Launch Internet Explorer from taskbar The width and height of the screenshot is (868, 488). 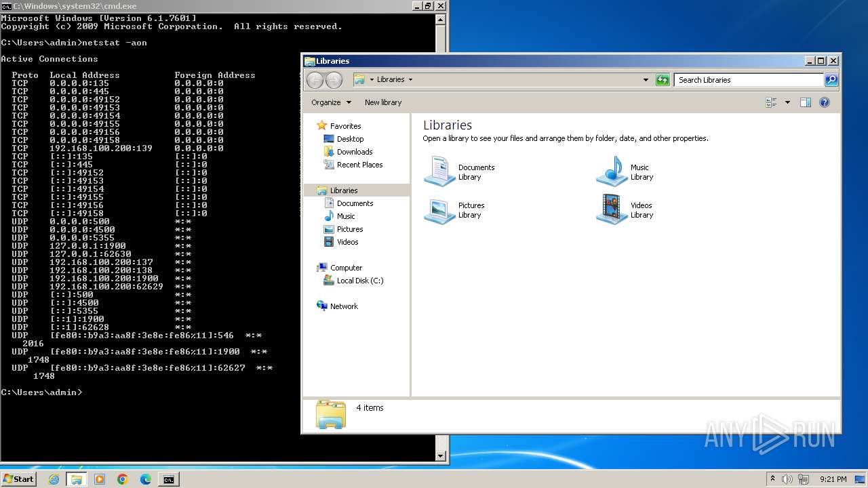[x=54, y=479]
